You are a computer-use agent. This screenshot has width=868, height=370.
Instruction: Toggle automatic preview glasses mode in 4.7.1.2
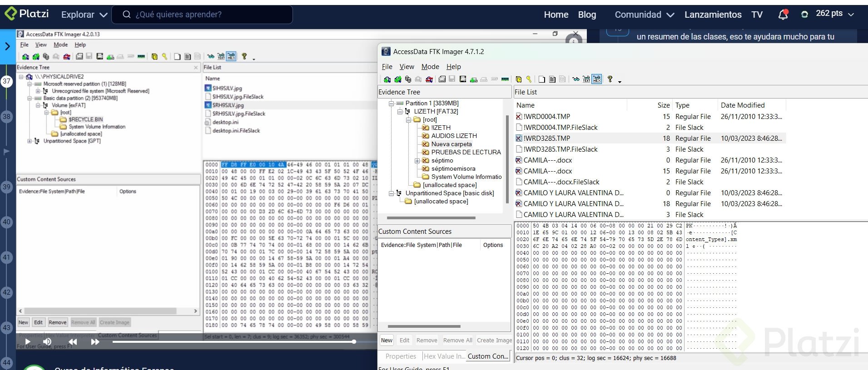(576, 79)
